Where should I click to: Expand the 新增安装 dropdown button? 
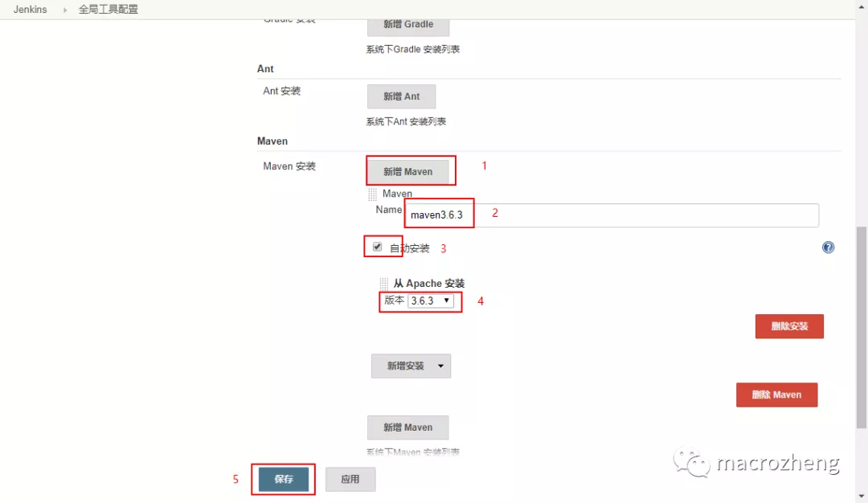[x=411, y=366]
